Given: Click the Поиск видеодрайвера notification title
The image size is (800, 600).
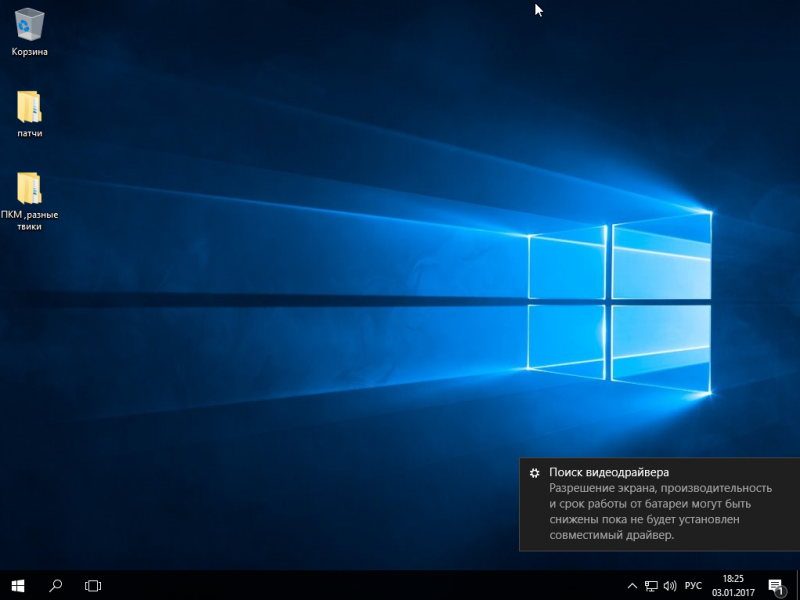Looking at the screenshot, I should 609,472.
